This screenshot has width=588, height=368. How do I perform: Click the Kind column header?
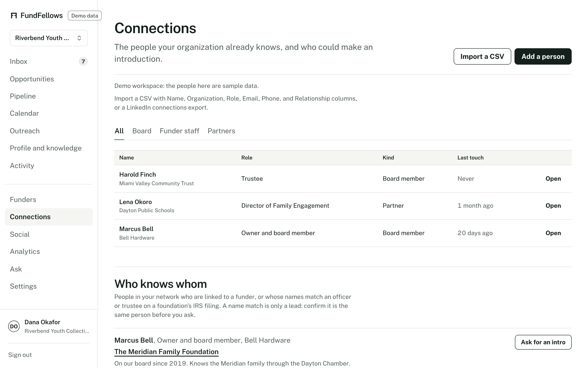pyautogui.click(x=388, y=158)
